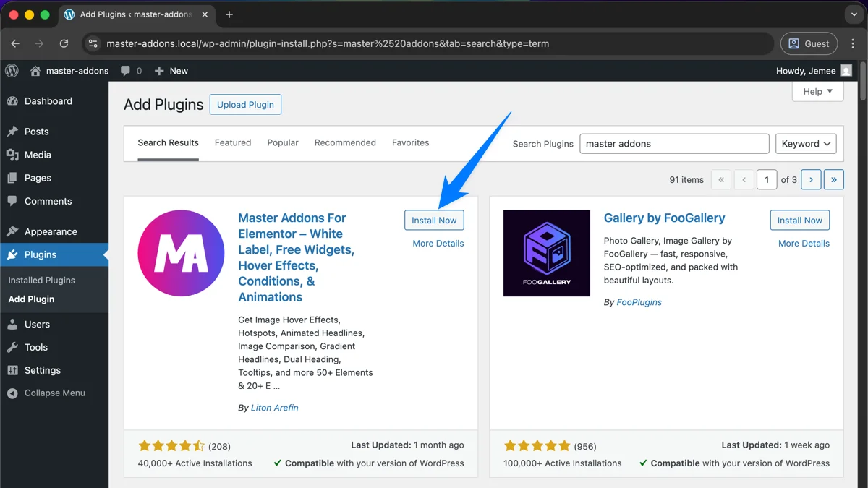Click the browser forward arrow
This screenshot has height=488, width=868.
(x=39, y=43)
